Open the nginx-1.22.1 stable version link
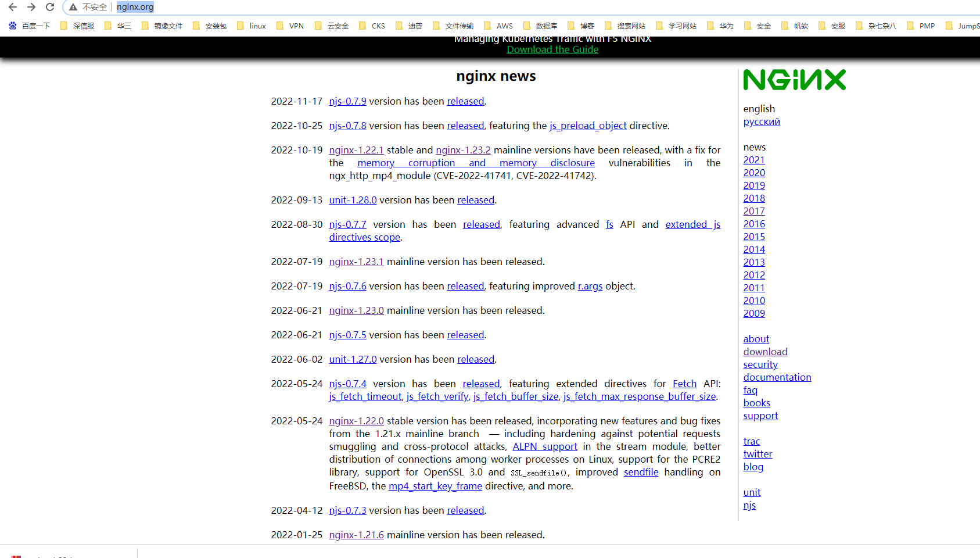Screen dimensions: 980x558 356,150
